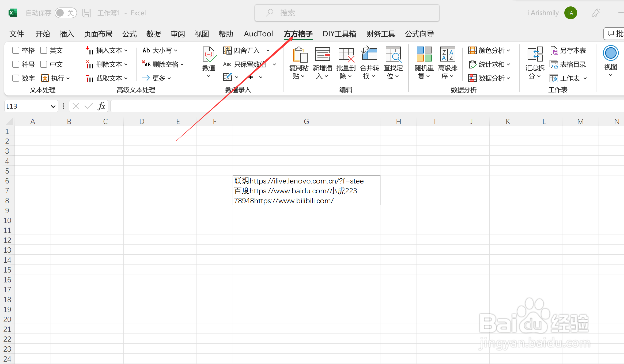Click the 执行 star icon

click(45, 78)
